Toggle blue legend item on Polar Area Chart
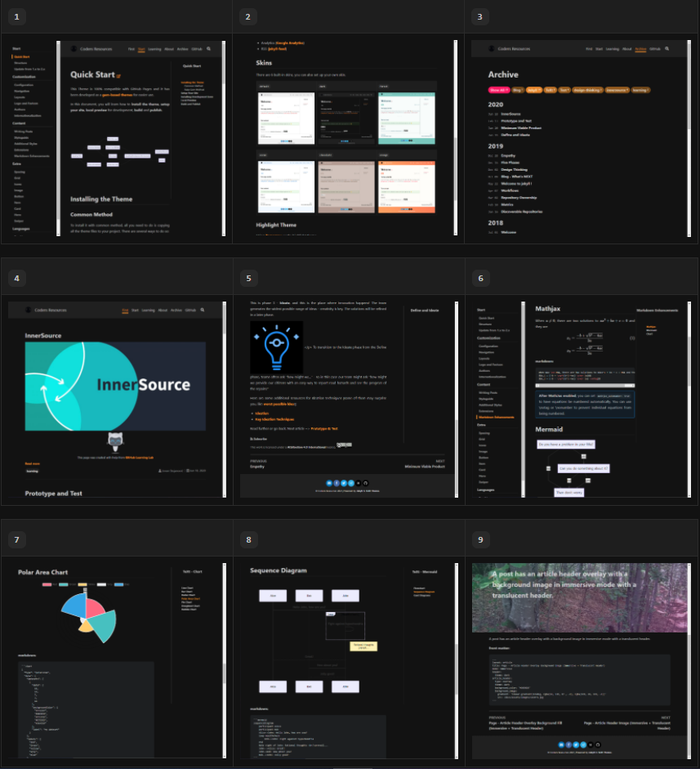Viewport: 700px width, 769px height. pyautogui.click(x=122, y=584)
